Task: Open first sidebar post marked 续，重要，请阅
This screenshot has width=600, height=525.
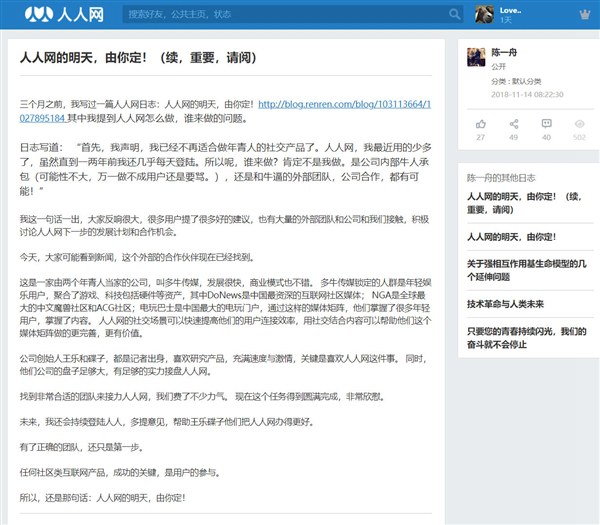Action: (x=527, y=203)
